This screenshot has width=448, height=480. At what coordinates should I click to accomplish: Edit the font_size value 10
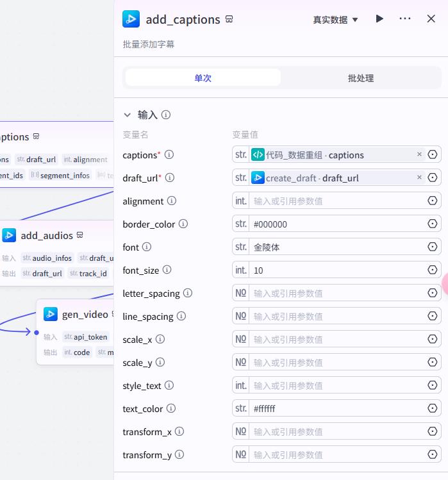[337, 270]
